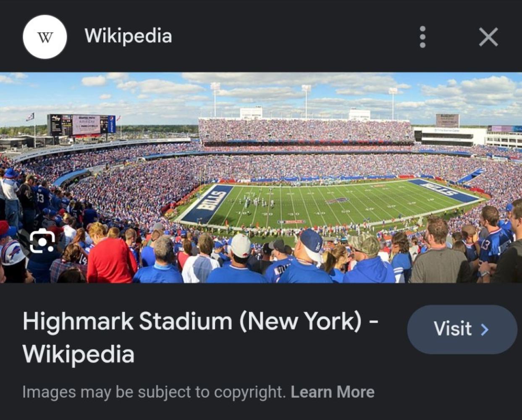Open the Learn More copyright link
The height and width of the screenshot is (420, 522).
click(x=332, y=392)
